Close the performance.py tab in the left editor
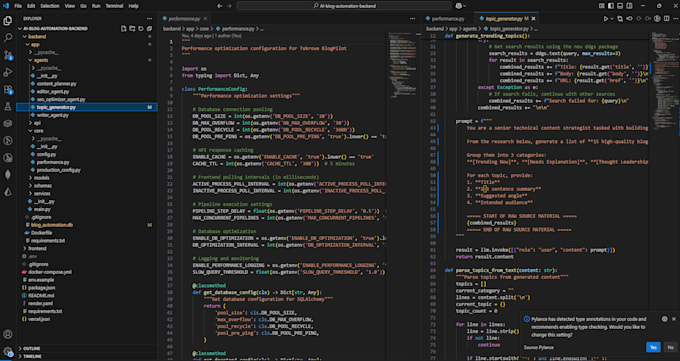This screenshot has width=680, height=361. pos(206,19)
